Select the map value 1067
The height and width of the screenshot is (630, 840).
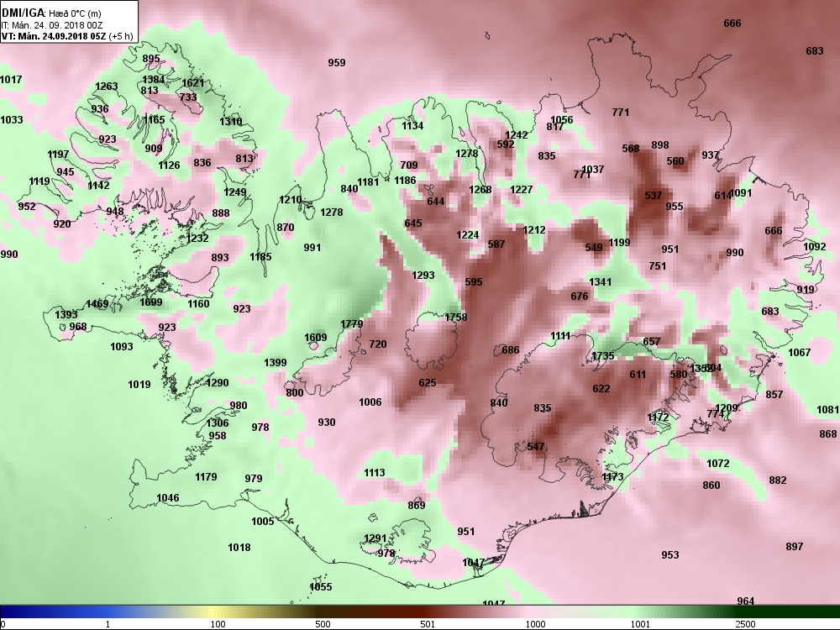pyautogui.click(x=800, y=353)
